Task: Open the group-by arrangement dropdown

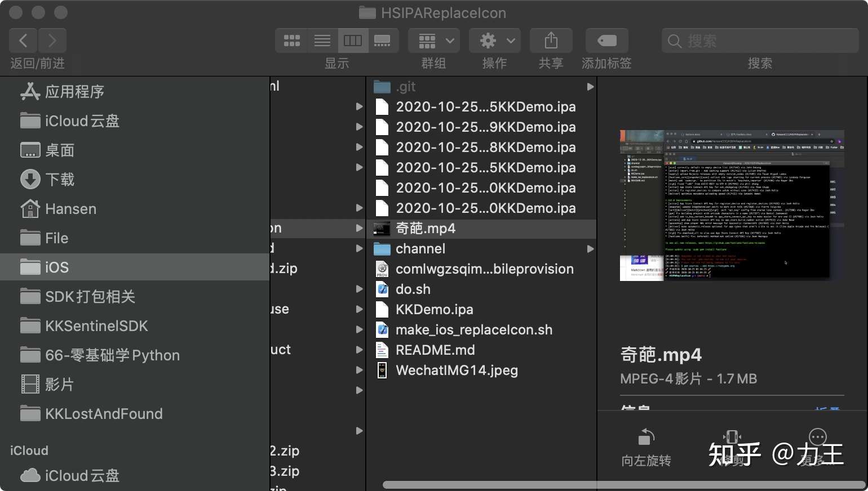Action: coord(434,41)
